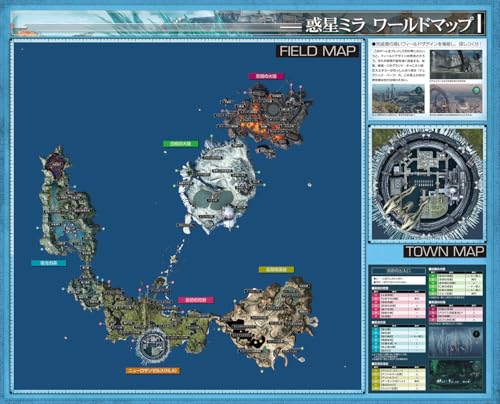Viewport: 500px width, 404px height.
Task: Click the 惑星ミラ ワールドマップ page title
Action: coord(389,25)
